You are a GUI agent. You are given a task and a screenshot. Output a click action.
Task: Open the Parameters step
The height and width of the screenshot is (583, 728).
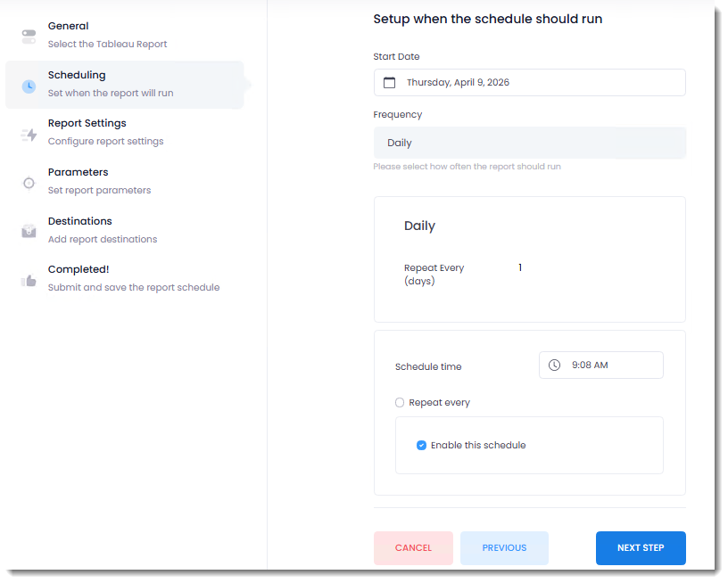79,173
